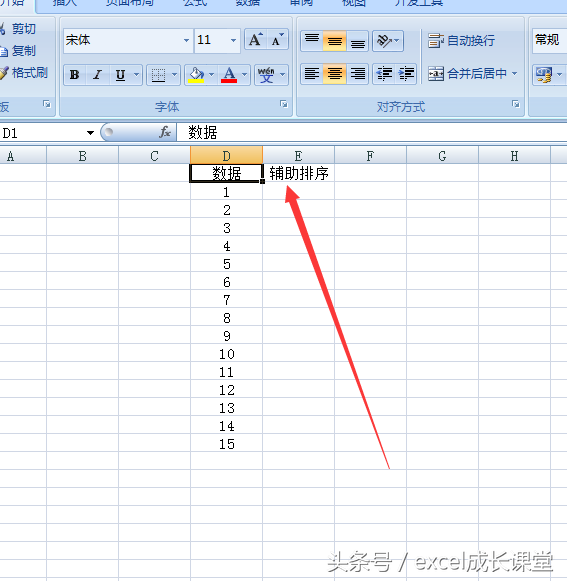Click the Name Box showing D1

[x=43, y=133]
